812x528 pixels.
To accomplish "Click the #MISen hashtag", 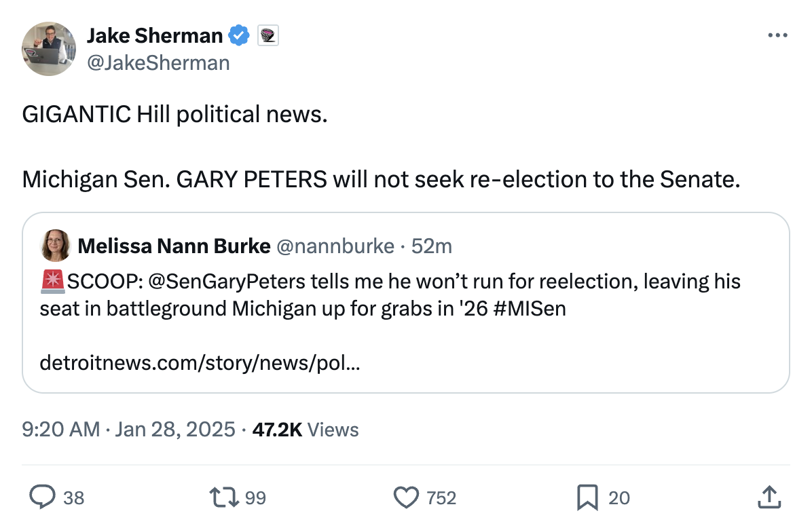I will 526,309.
